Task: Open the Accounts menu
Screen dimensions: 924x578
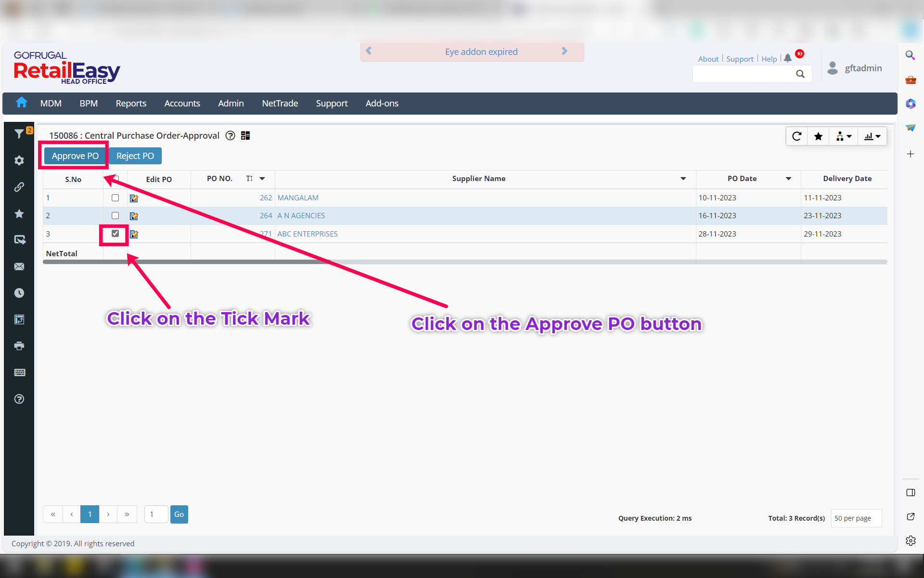Action: coord(182,104)
